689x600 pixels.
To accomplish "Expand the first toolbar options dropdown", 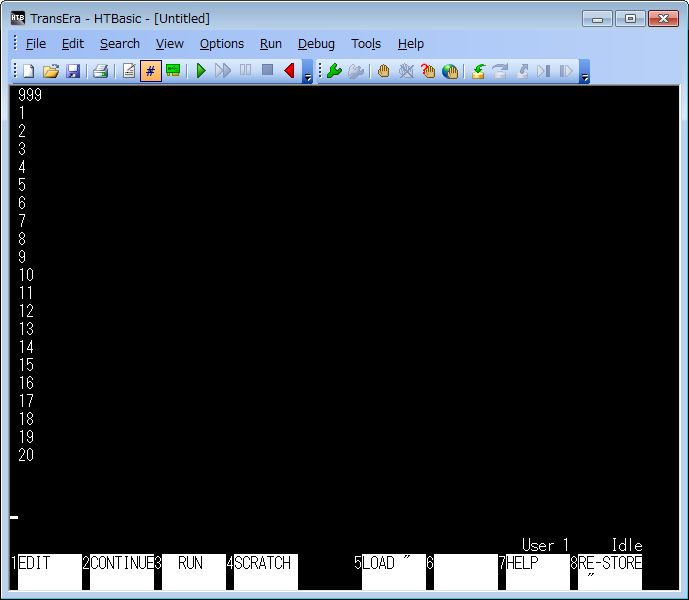I will [308, 72].
